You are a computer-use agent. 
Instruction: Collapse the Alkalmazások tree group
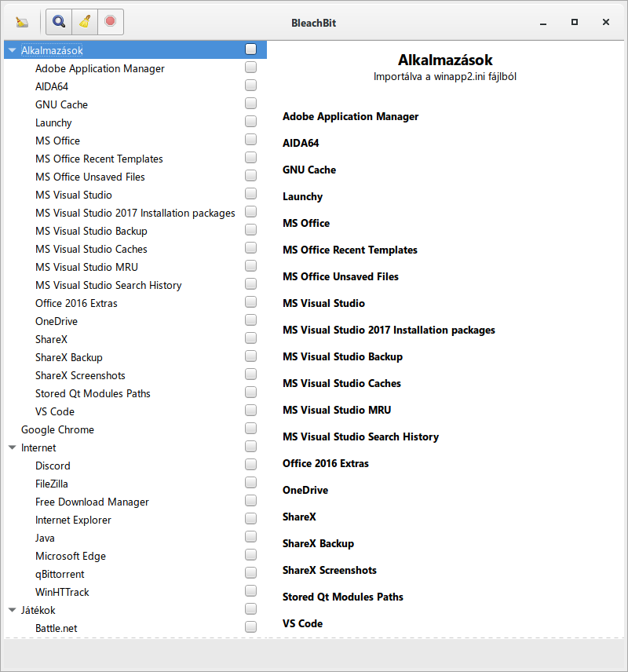(12, 50)
